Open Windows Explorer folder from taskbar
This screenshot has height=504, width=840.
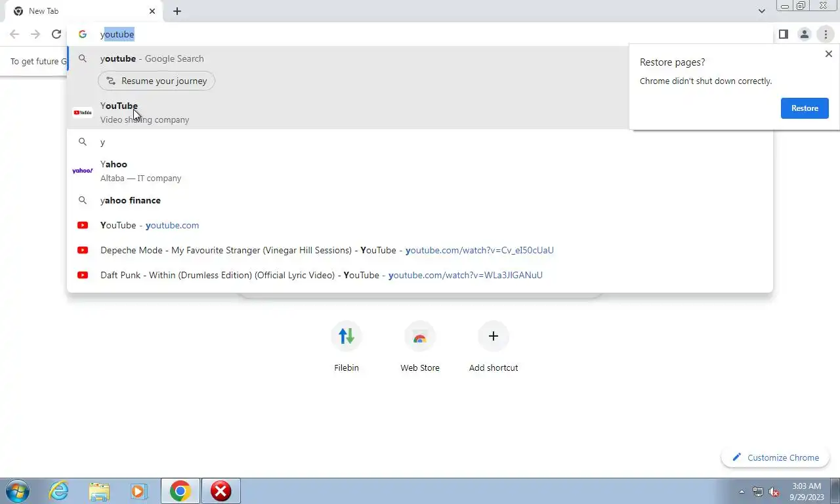[x=99, y=491]
